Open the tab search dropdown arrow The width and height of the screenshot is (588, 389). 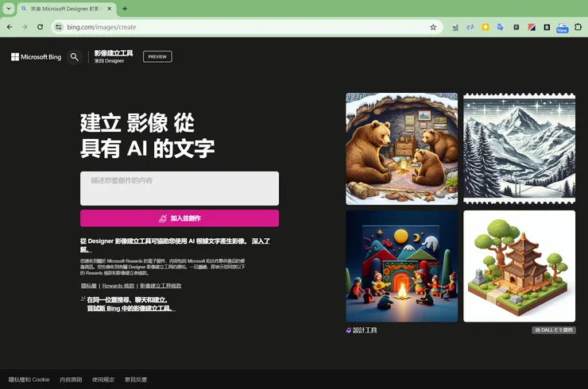[x=9, y=8]
